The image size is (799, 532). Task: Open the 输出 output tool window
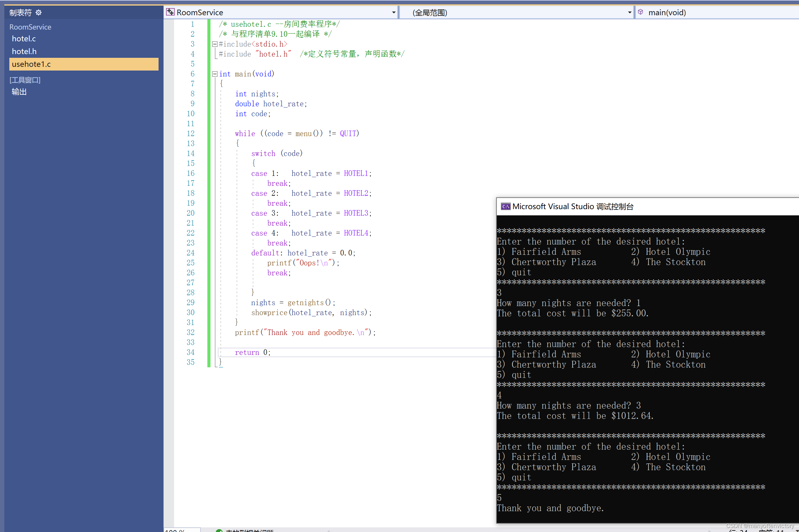(19, 92)
